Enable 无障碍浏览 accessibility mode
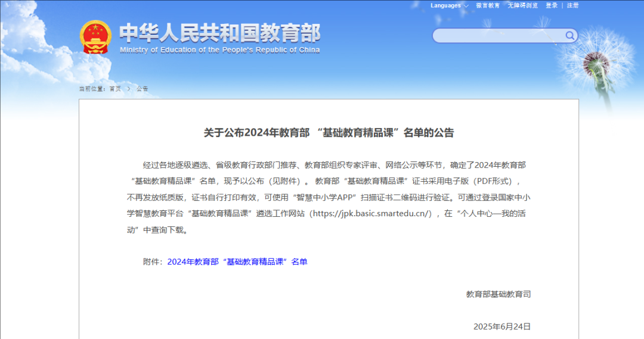 pos(522,5)
